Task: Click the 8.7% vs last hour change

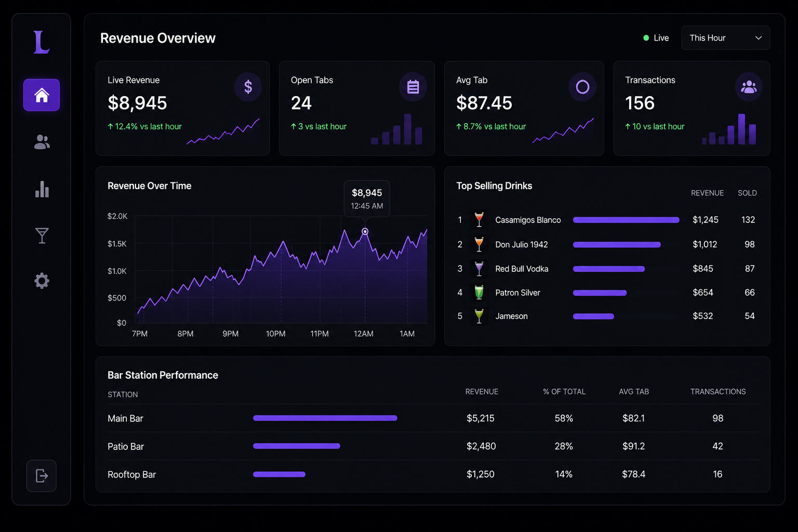Action: click(490, 126)
